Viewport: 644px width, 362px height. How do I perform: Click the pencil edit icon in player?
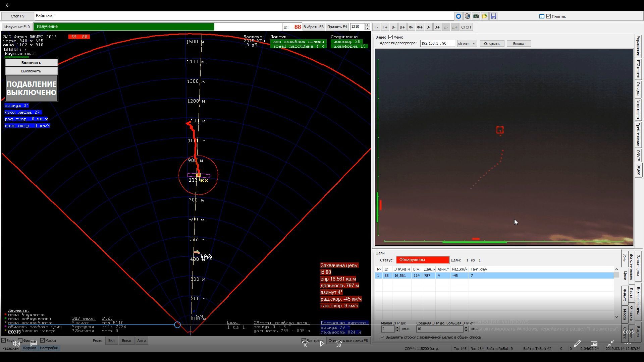click(x=577, y=344)
